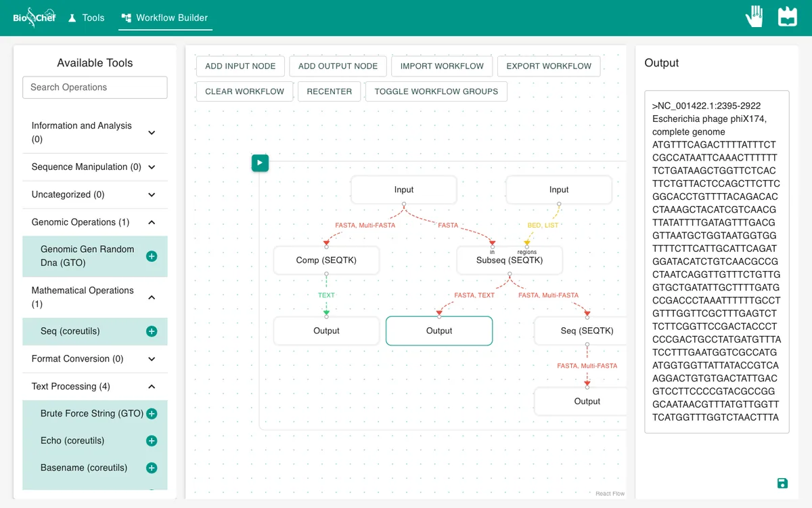Focus the Search Operations field

click(95, 87)
